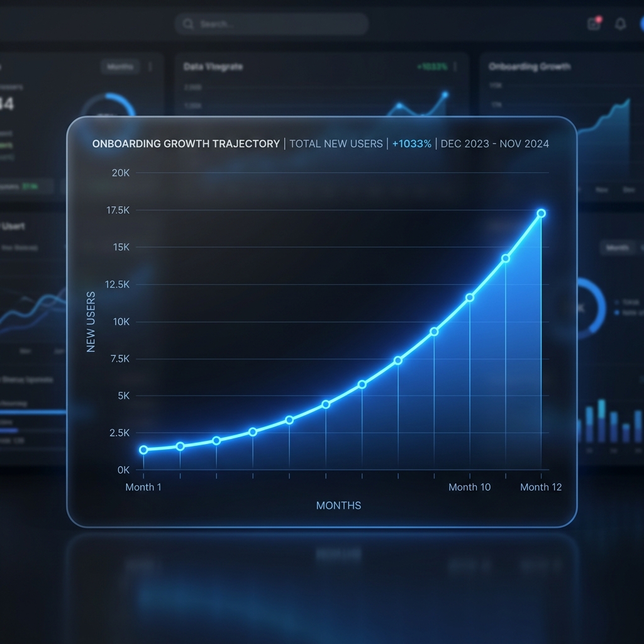This screenshot has height=644, width=644.
Task: Open the inbox icon with red badge
Action: tap(594, 24)
